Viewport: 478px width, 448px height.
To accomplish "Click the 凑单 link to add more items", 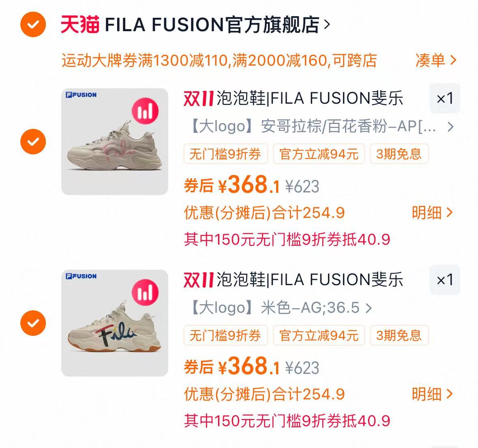I will [435, 60].
